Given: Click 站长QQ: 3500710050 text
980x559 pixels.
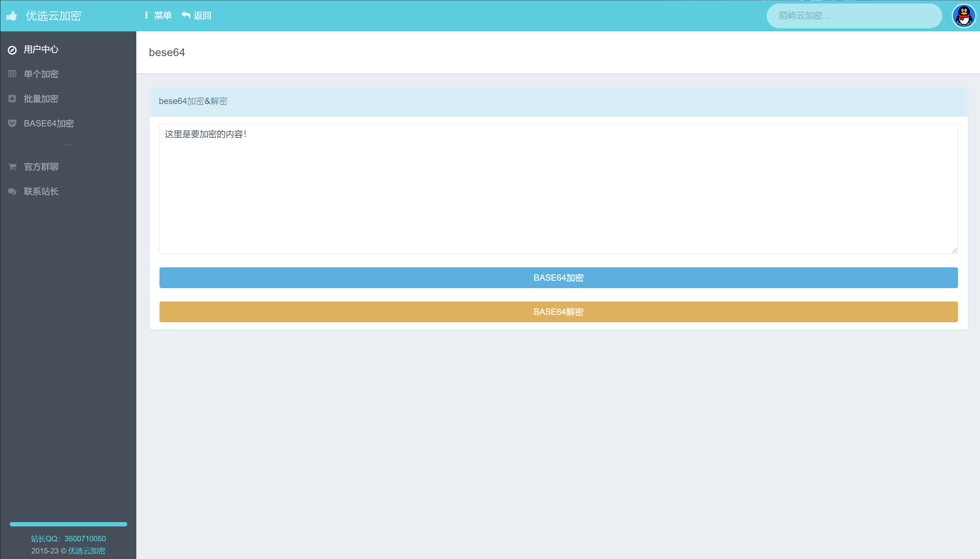Looking at the screenshot, I should (x=68, y=539).
